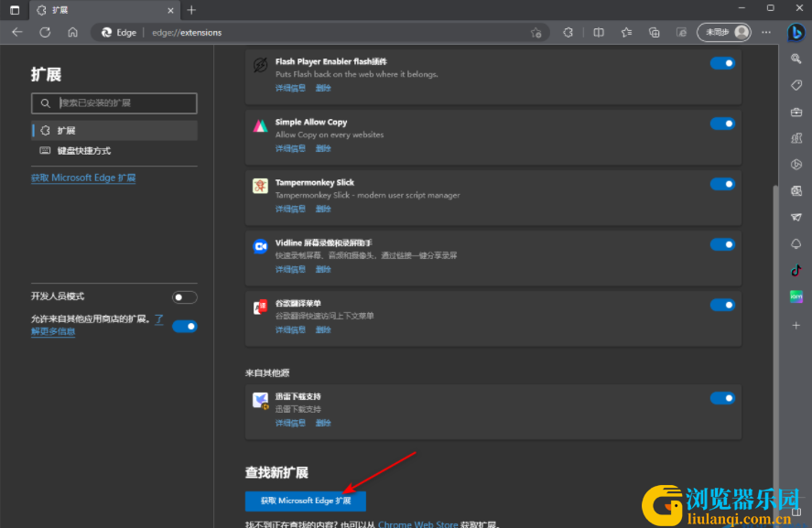This screenshot has height=528, width=812.
Task: Go back using the browser back arrow
Action: click(17, 32)
